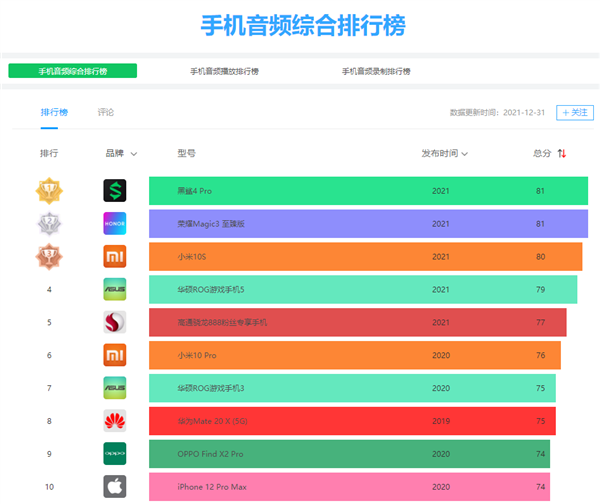Open the 排行榜 sub-tab
Viewport: 600px width, 504px height.
point(54,112)
